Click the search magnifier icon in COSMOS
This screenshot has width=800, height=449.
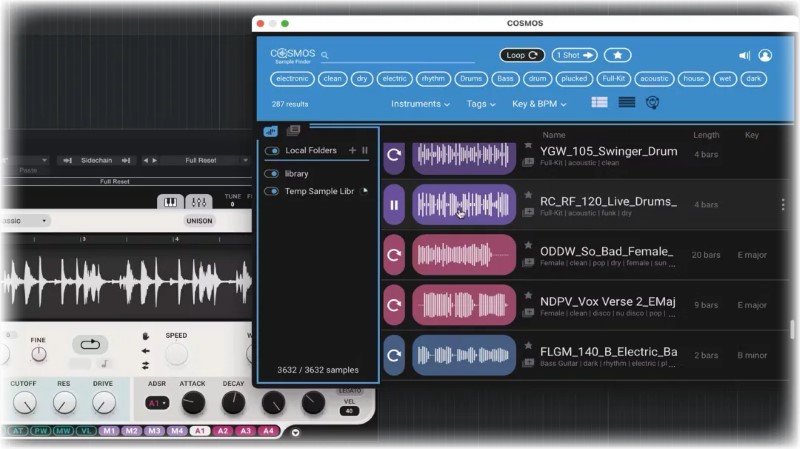(x=324, y=55)
